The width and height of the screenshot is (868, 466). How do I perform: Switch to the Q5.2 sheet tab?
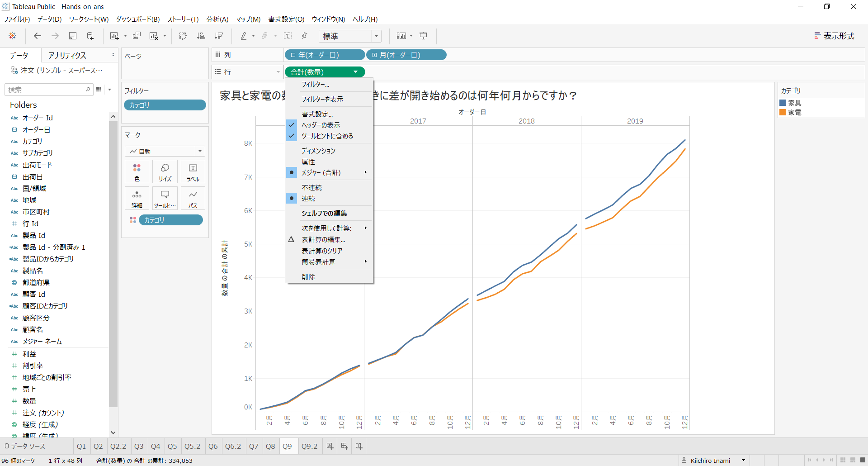click(192, 446)
